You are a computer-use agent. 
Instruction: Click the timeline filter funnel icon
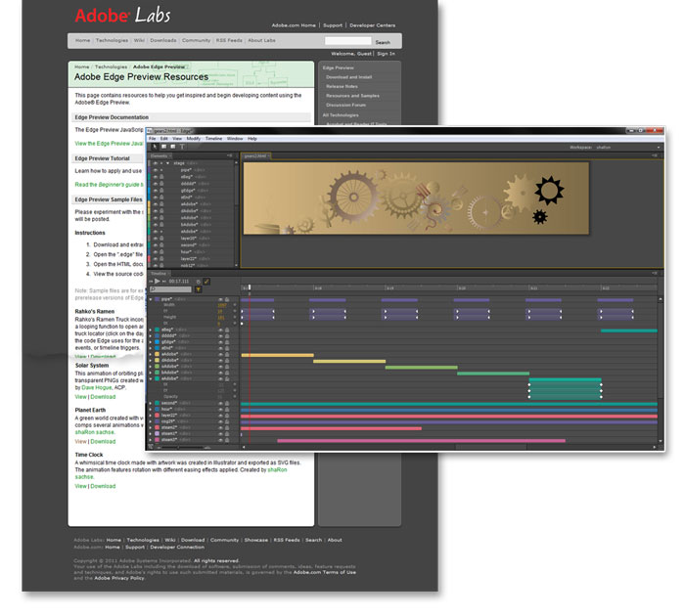199,289
